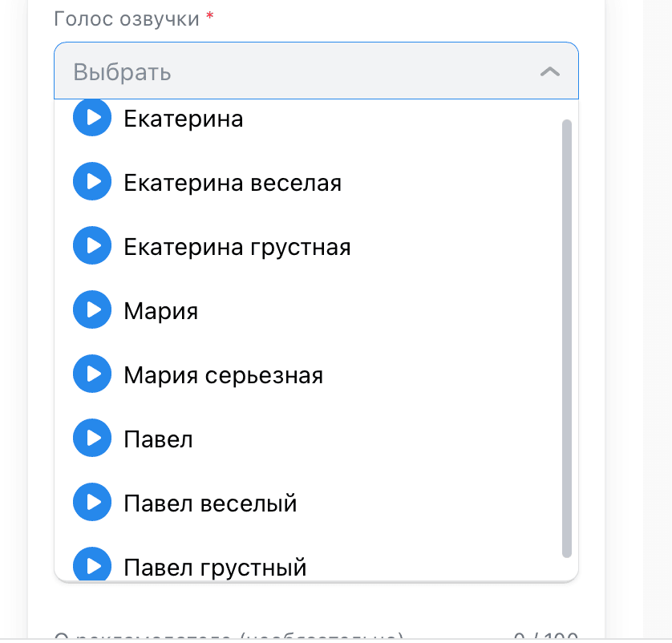The image size is (672, 643).
Task: Play the Павел грустный voice sample
Action: tap(91, 564)
